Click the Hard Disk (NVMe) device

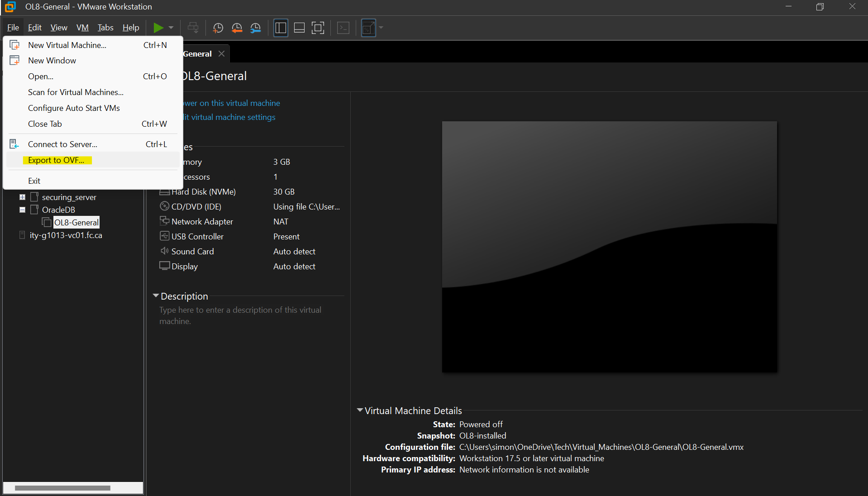click(x=203, y=192)
